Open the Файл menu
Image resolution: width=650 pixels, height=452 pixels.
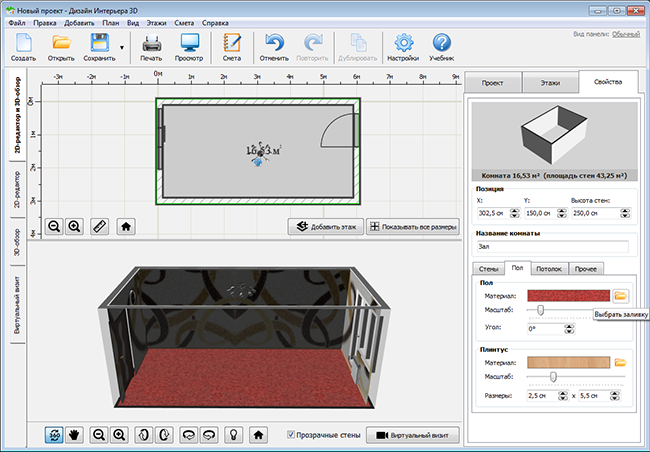point(17,23)
